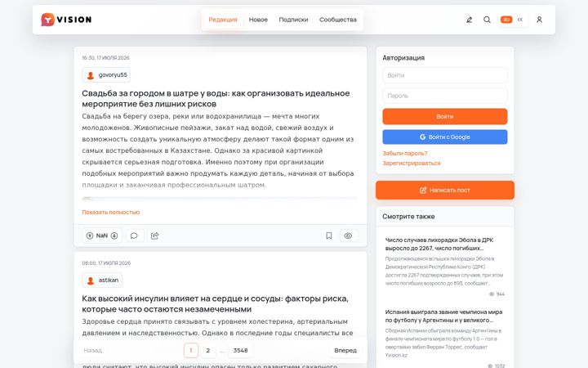
Task: Click Показать полностью on wedding post
Action: (x=110, y=212)
